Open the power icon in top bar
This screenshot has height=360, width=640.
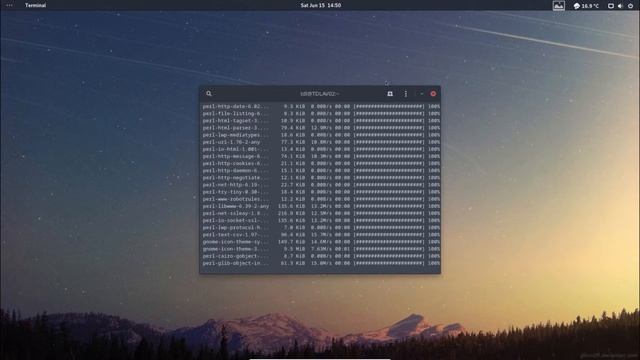(630, 6)
